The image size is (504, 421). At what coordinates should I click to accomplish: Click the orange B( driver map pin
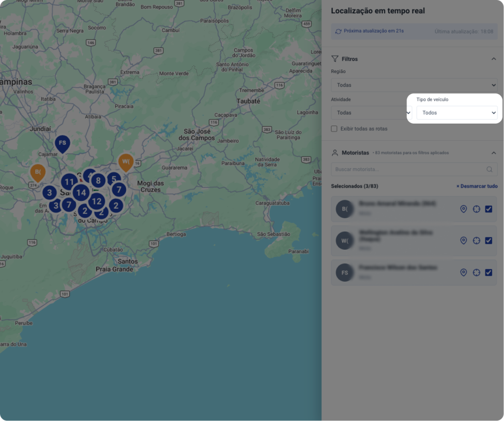(x=38, y=173)
